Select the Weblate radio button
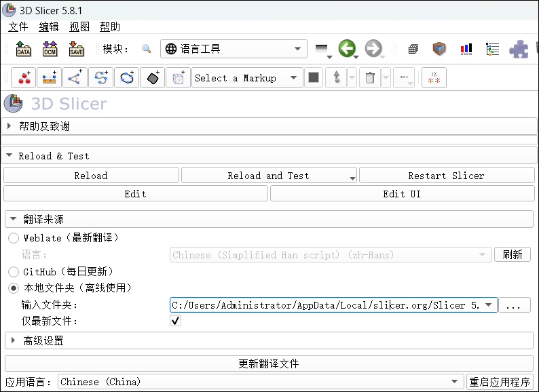539x392 pixels. [x=14, y=238]
